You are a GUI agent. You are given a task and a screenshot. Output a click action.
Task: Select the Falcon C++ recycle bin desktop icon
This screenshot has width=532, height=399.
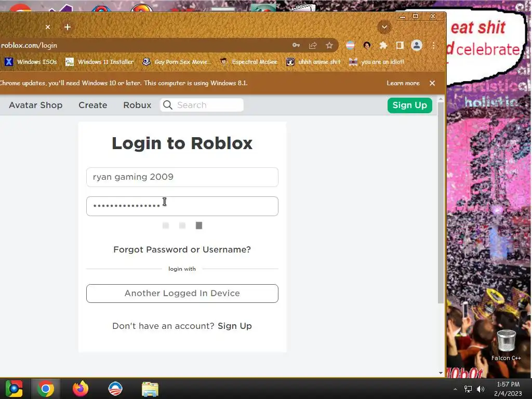point(506,345)
